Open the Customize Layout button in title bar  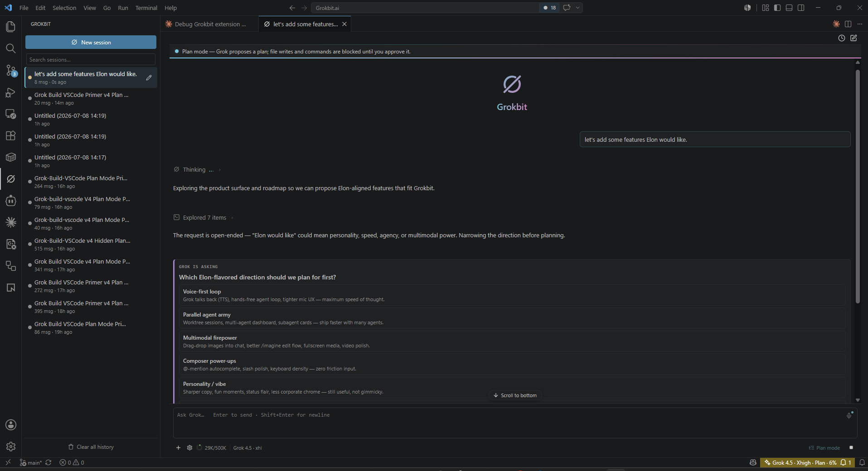coord(766,8)
